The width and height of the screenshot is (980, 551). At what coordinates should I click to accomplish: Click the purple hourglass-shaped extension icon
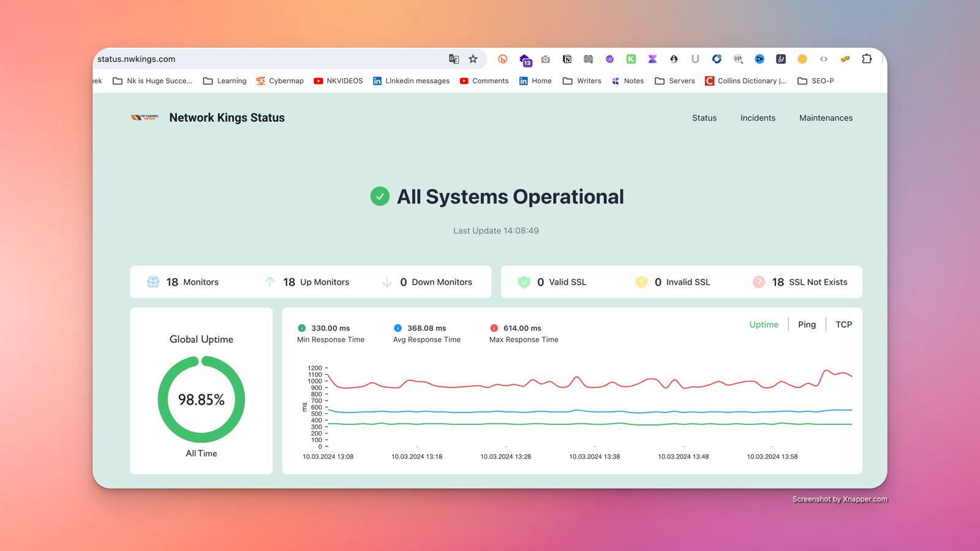pyautogui.click(x=652, y=59)
